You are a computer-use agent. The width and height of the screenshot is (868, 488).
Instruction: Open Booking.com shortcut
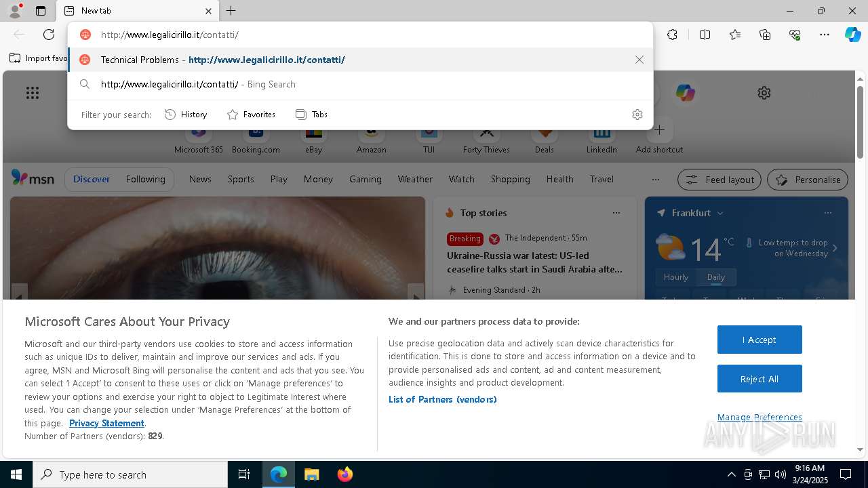(x=256, y=140)
